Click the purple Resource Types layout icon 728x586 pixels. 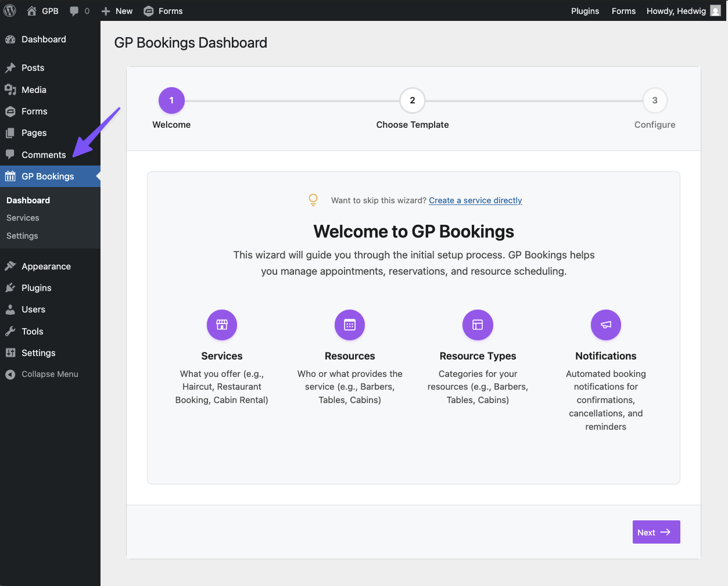478,325
